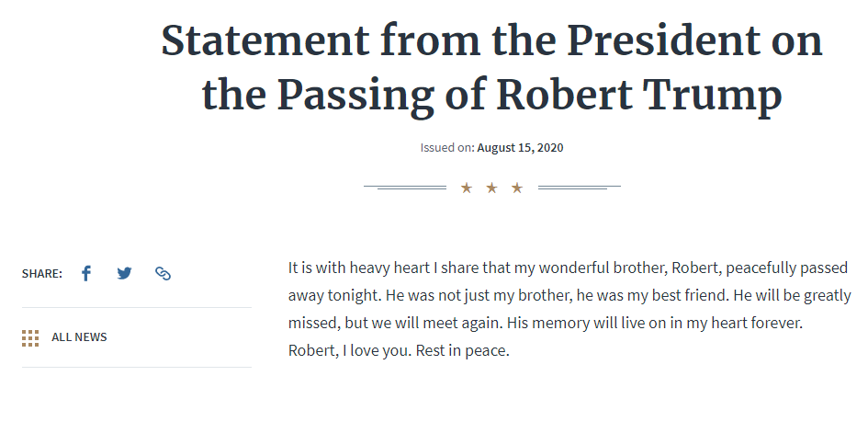This screenshot has width=868, height=433.
Task: Click the grid icon beside ALL NEWS
Action: pyautogui.click(x=30, y=337)
